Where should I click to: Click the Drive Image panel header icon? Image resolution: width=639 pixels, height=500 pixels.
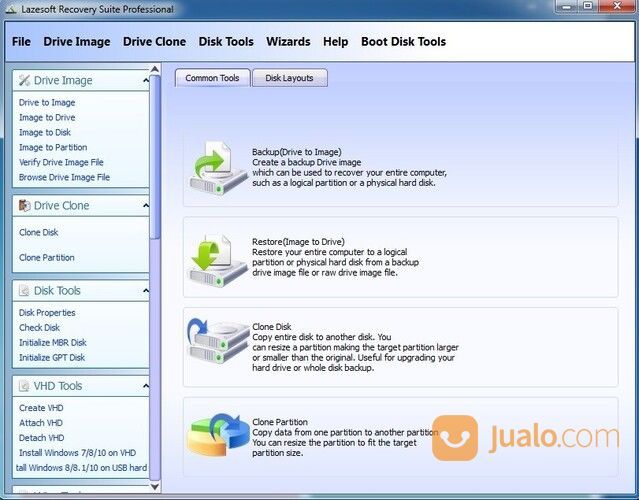25,80
